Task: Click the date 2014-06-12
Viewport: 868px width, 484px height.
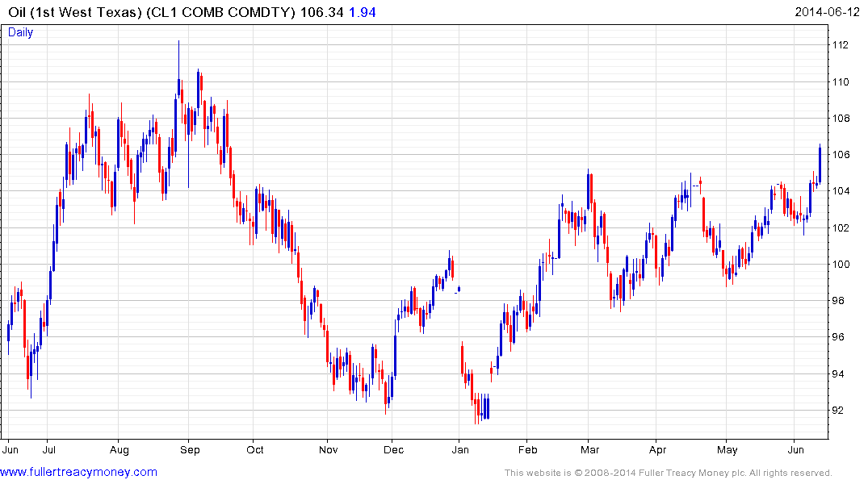Action: click(x=827, y=11)
